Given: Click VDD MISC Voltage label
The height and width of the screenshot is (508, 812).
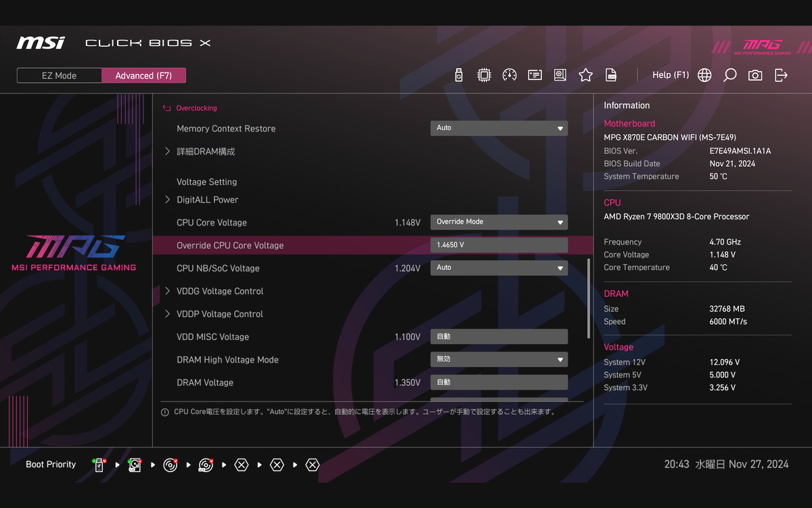Looking at the screenshot, I should pos(212,337).
